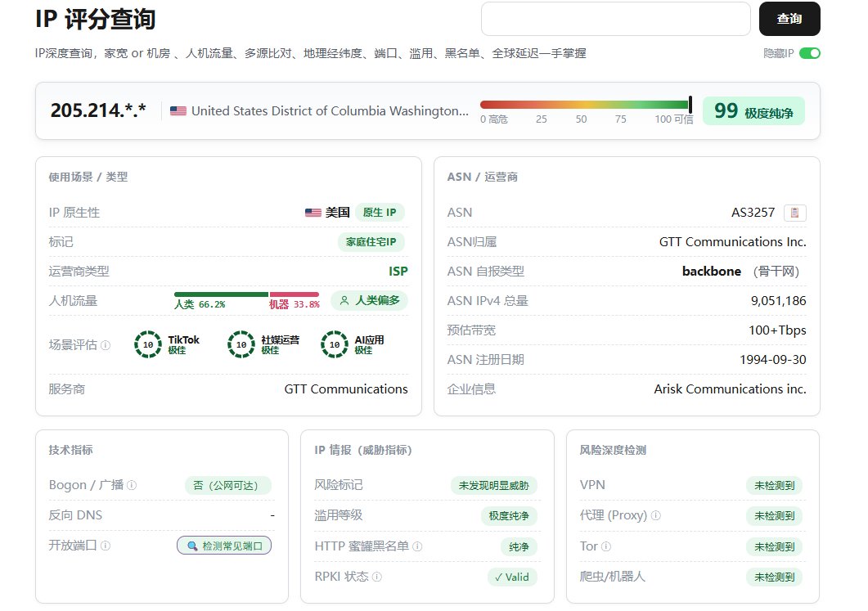Viewport: 868px width, 611px height.
Task: Click the IP 评分查询 page title
Action: click(x=95, y=19)
